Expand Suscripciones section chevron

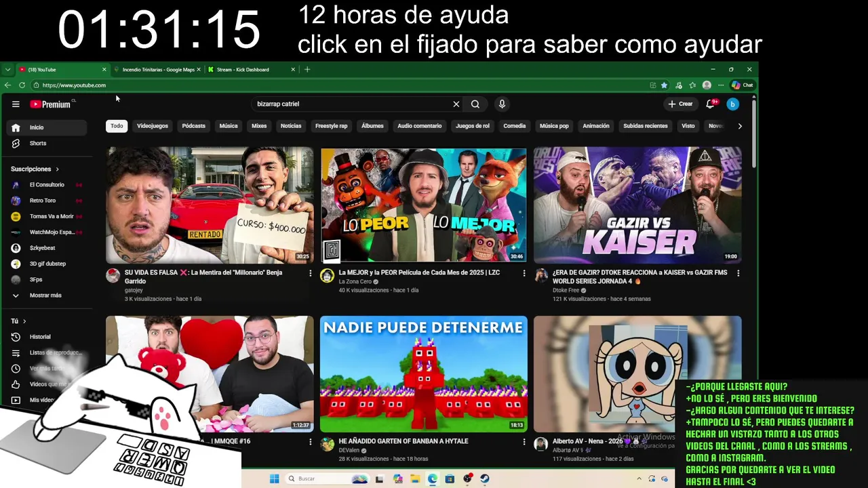click(x=57, y=169)
